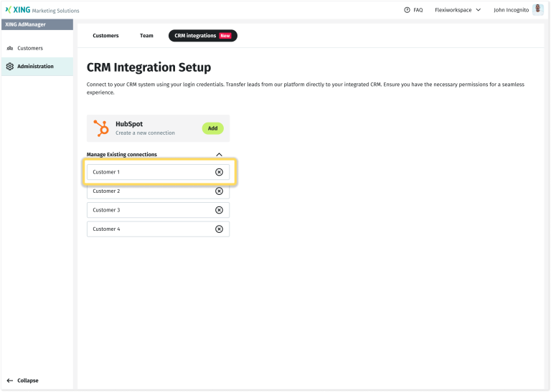The width and height of the screenshot is (551, 392).
Task: Click the Administration gear icon in sidebar
Action: (x=10, y=67)
